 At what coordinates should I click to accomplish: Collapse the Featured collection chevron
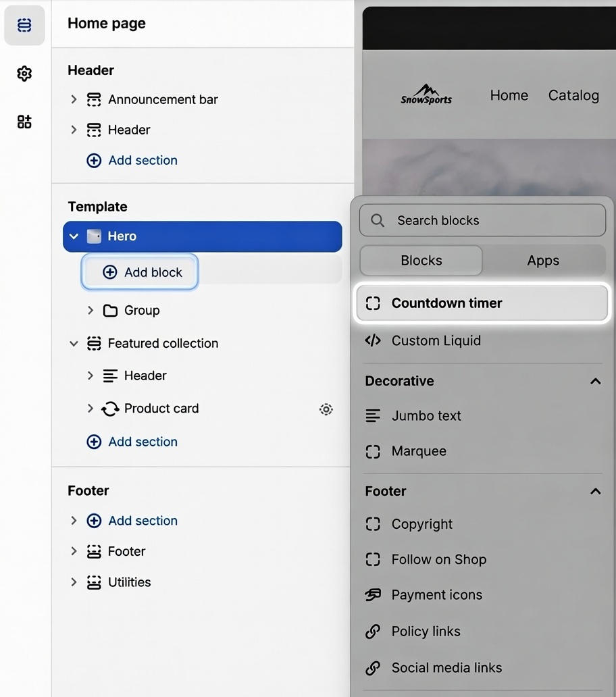tap(74, 344)
